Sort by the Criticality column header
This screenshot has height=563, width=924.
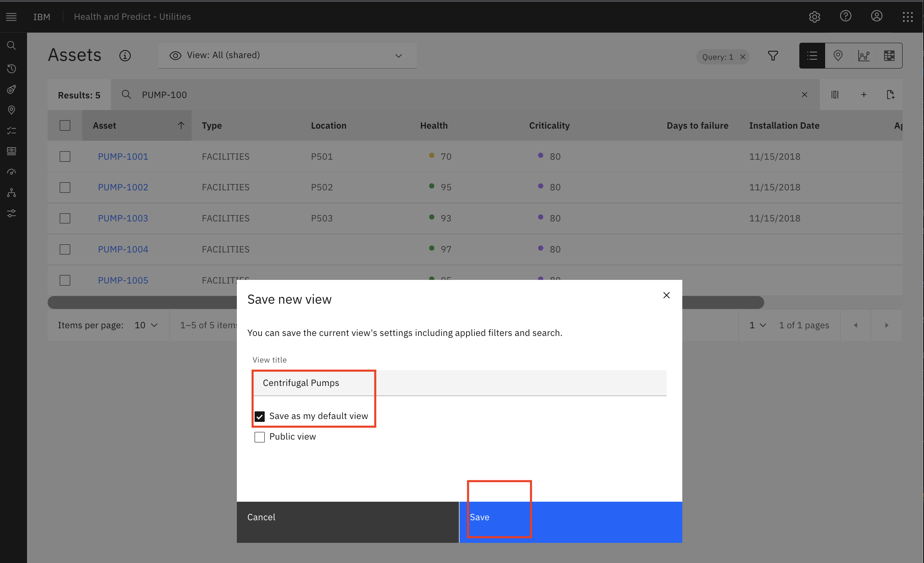(549, 125)
